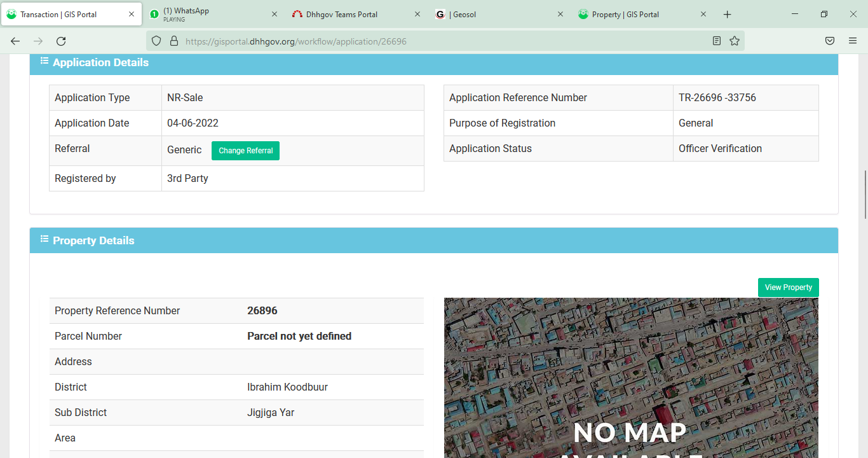This screenshot has height=458, width=868.
Task: Click the Property Details header title
Action: pos(93,240)
